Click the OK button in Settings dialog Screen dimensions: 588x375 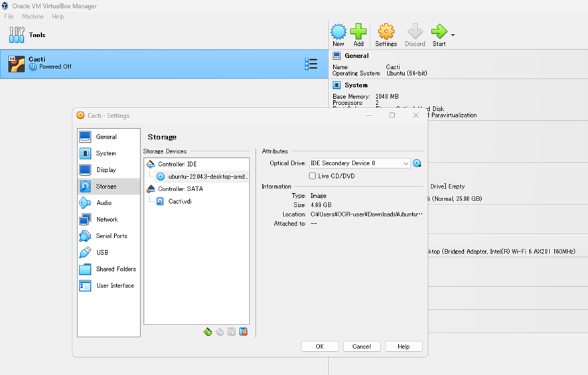[x=320, y=346]
